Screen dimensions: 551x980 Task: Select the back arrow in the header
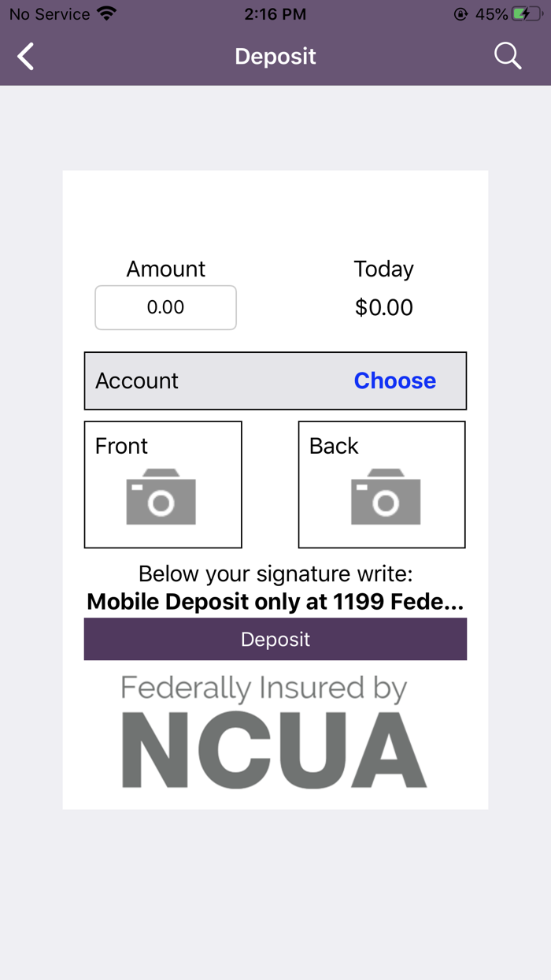click(x=24, y=56)
